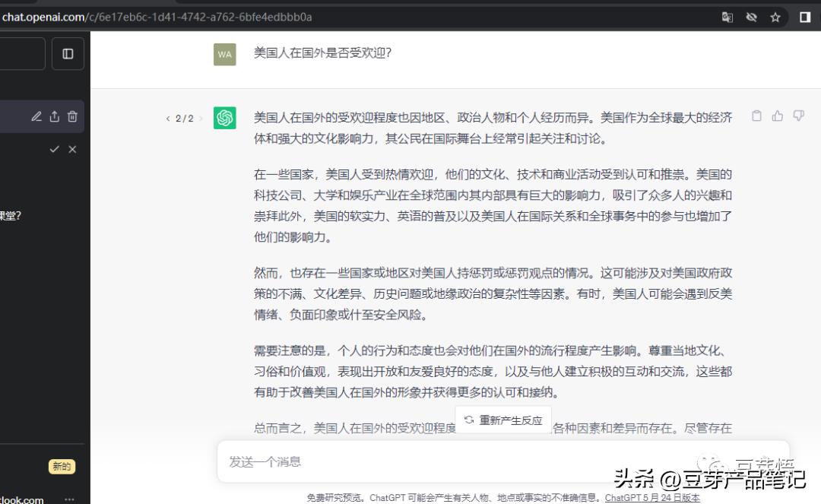Image resolution: width=821 pixels, height=504 pixels.
Task: Click the trash icon to delete conversation
Action: [72, 116]
